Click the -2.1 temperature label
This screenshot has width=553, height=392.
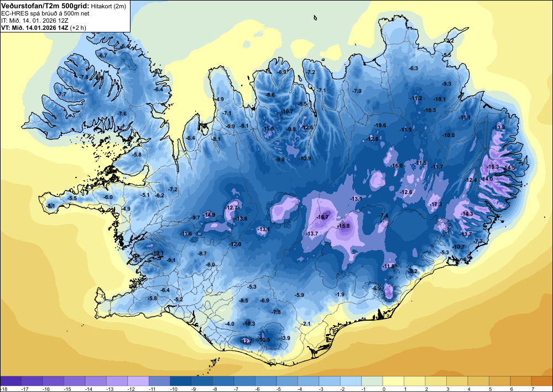(x=306, y=323)
